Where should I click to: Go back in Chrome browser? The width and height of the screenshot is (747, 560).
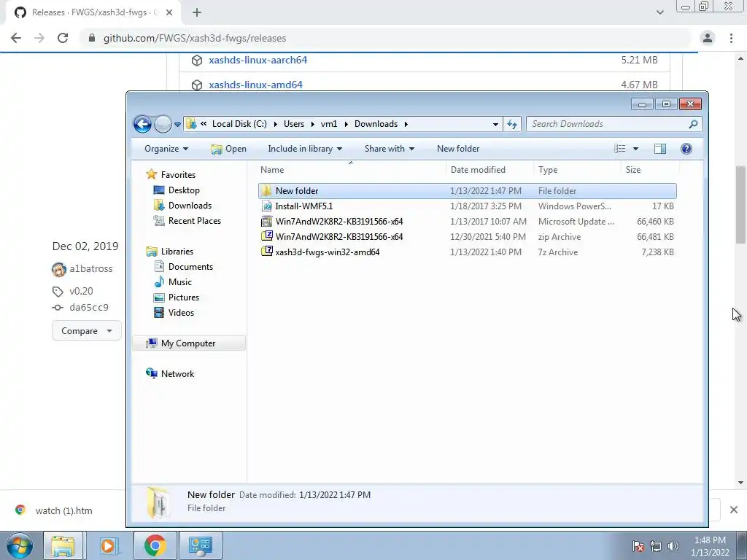(x=16, y=38)
